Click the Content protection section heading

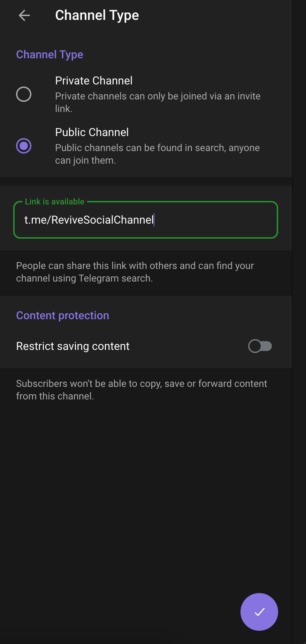click(x=63, y=315)
